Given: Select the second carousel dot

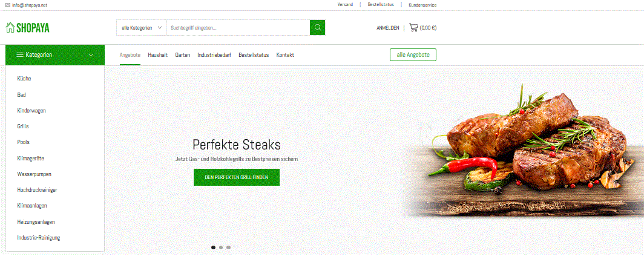Looking at the screenshot, I should [221, 247].
